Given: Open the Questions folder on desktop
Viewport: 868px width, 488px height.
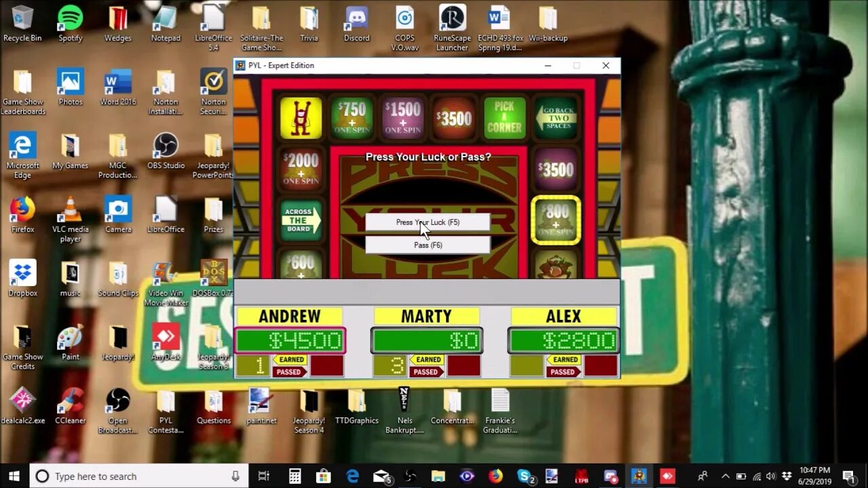Looking at the screenshot, I should 214,406.
